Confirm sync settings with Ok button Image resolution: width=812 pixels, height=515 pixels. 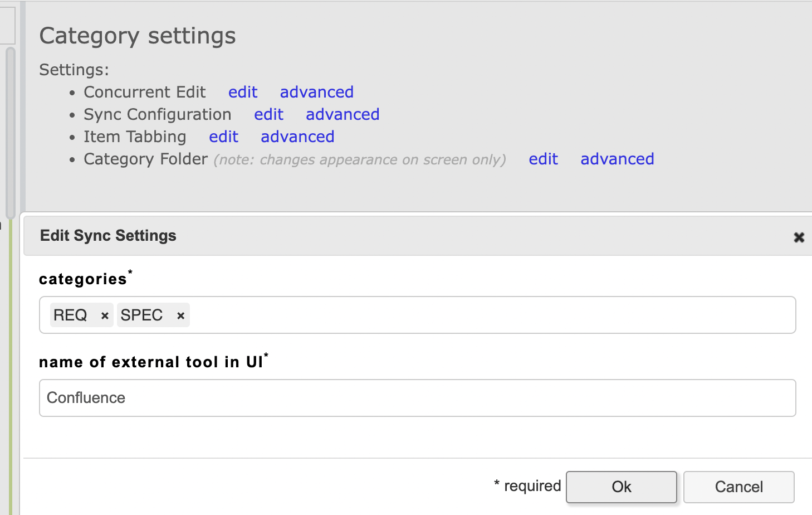[x=622, y=487]
